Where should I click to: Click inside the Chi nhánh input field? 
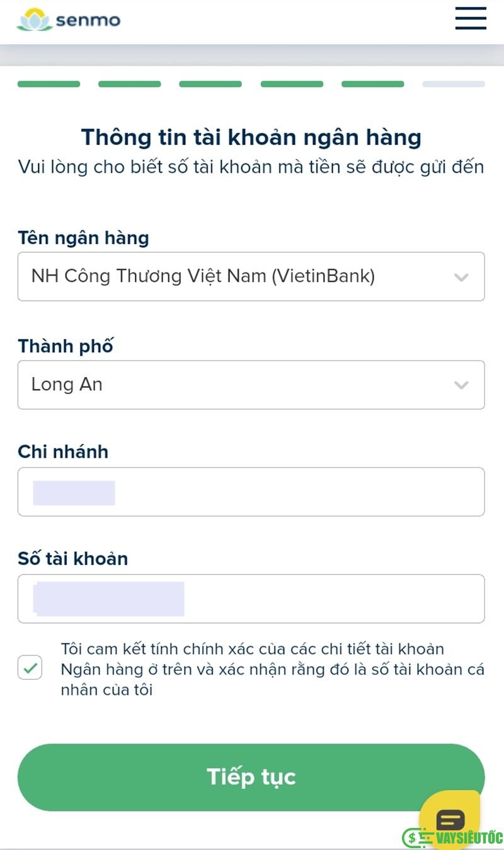pyautogui.click(x=252, y=492)
